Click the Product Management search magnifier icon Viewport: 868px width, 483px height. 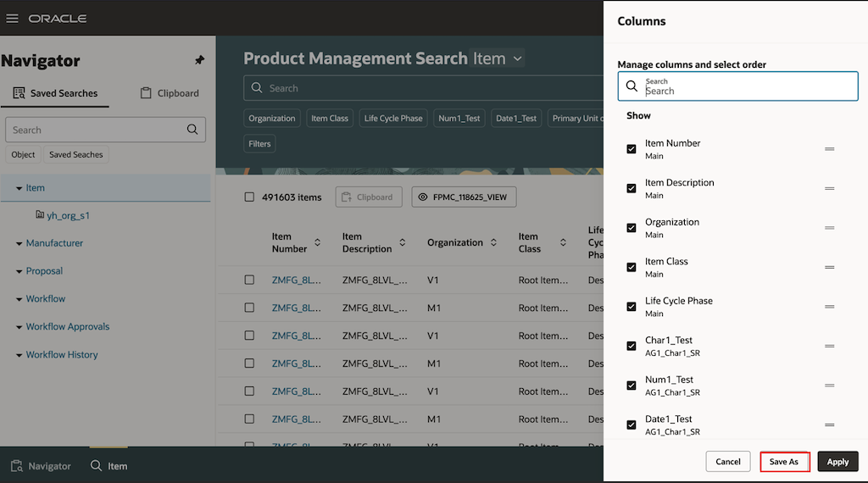point(256,87)
